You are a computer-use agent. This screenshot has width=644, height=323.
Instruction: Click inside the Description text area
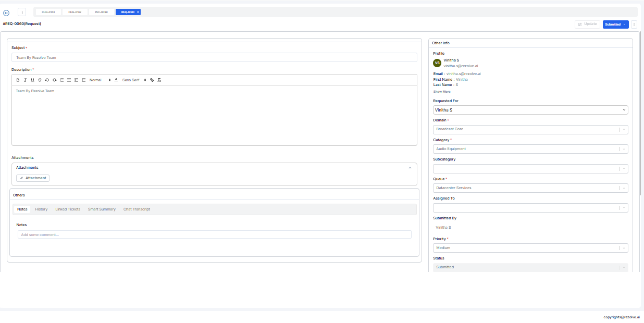point(214,115)
